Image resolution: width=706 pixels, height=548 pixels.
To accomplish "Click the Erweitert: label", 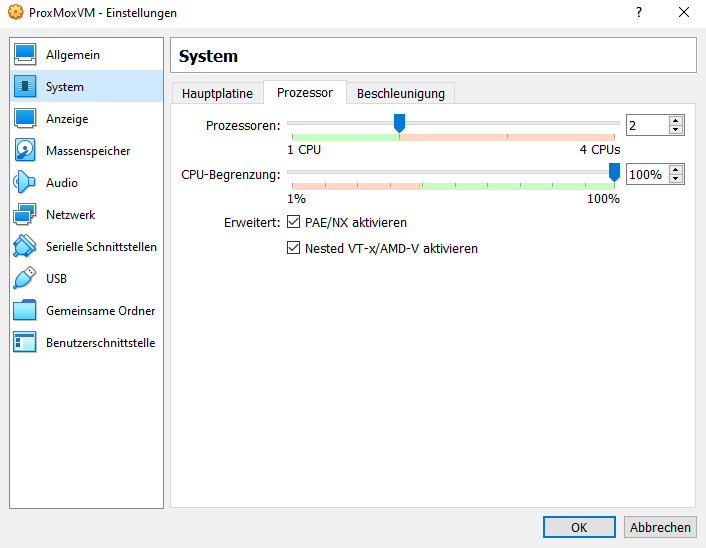I will pos(252,222).
